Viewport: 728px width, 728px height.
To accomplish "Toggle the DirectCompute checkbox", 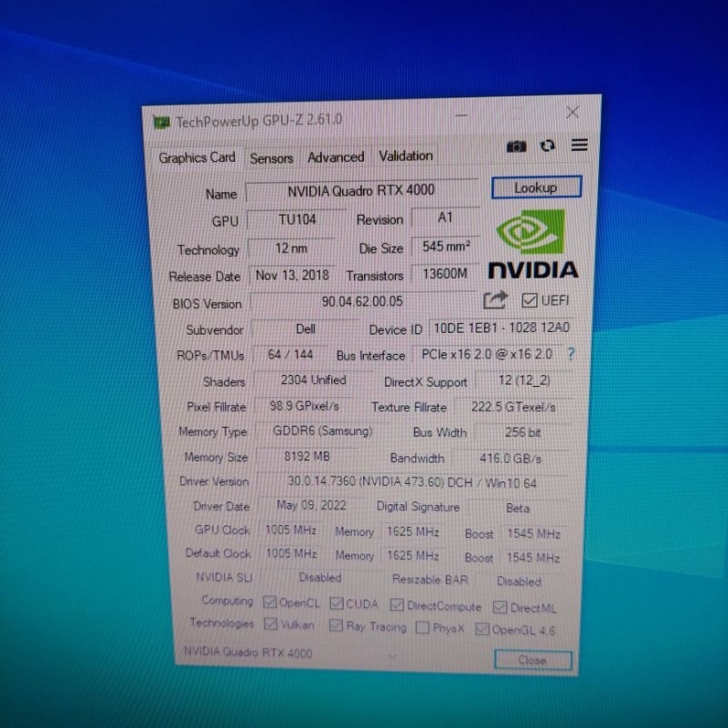I will (x=397, y=604).
